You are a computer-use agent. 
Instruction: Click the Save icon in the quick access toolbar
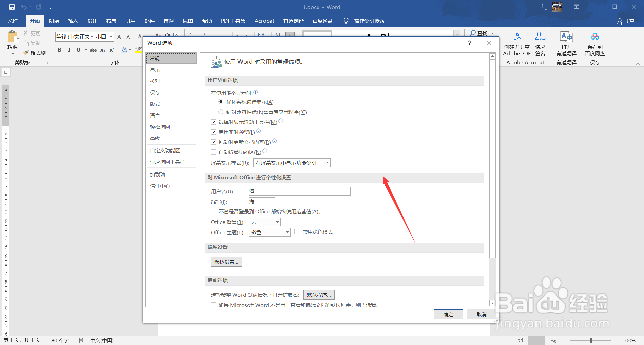(12, 7)
